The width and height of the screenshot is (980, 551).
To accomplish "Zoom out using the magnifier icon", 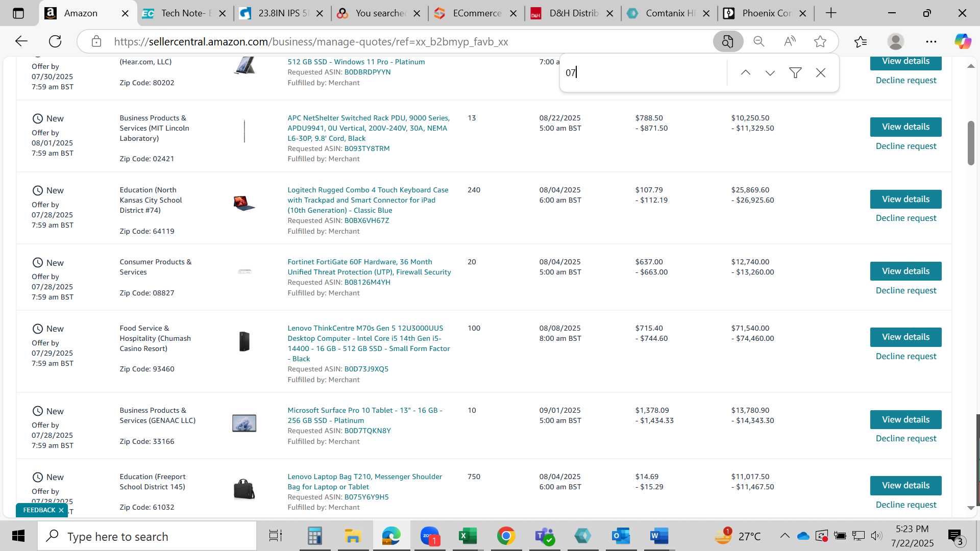I will tap(759, 41).
